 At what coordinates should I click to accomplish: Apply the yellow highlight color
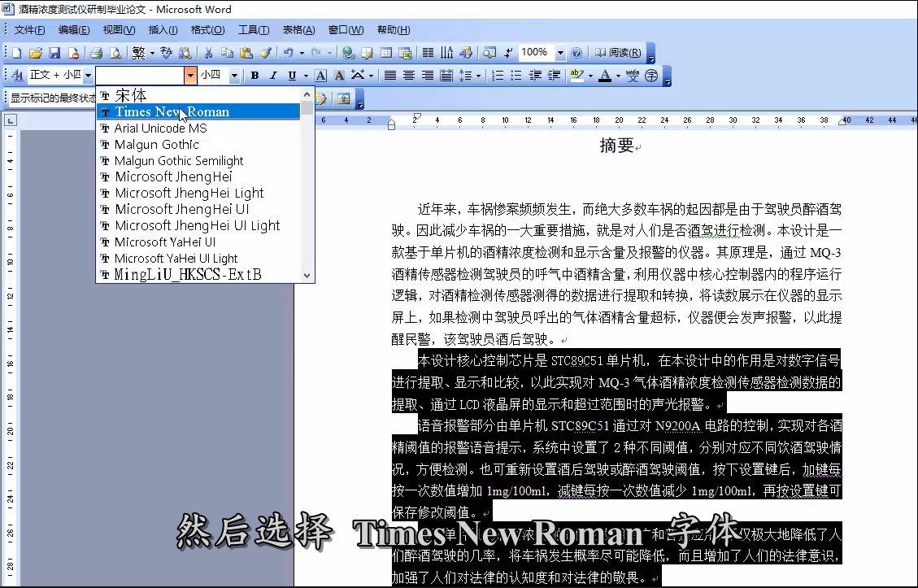pos(577,76)
